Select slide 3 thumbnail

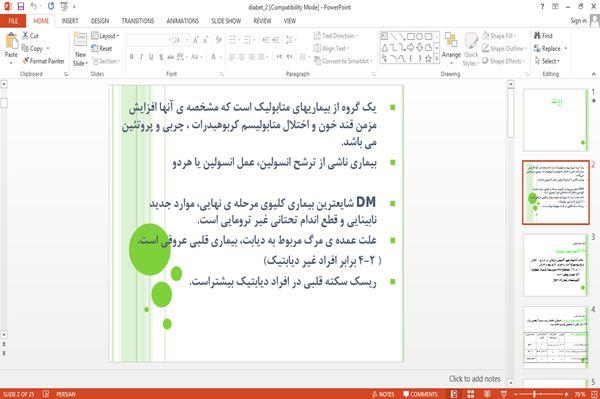[555, 265]
